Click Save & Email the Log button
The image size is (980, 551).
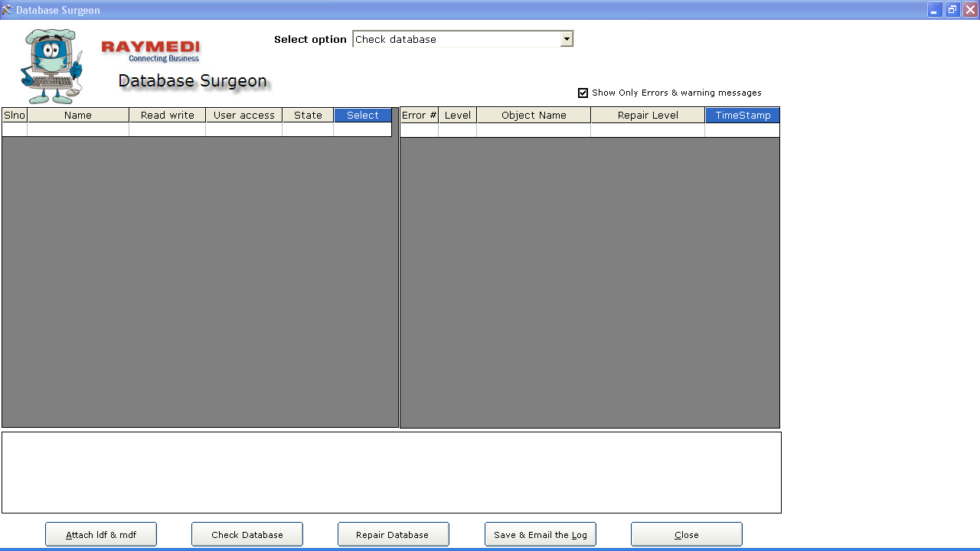541,535
